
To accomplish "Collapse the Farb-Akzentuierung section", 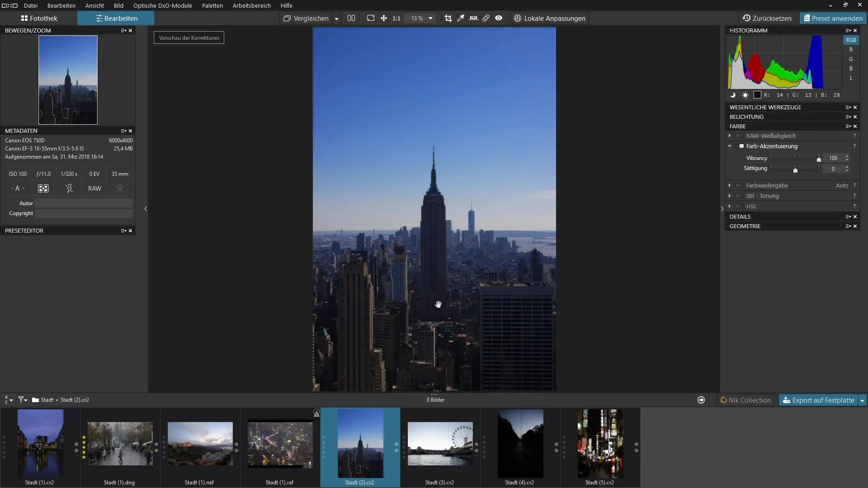I will [x=729, y=146].
